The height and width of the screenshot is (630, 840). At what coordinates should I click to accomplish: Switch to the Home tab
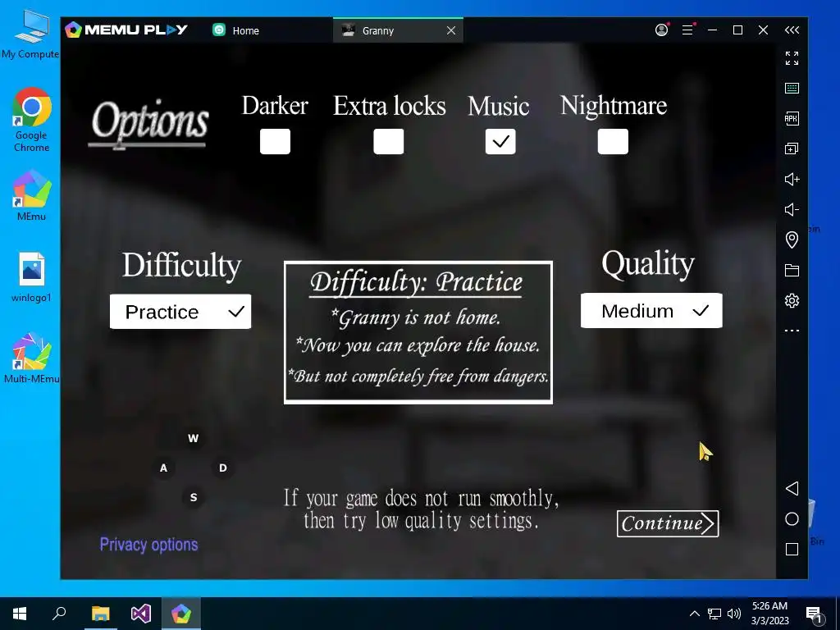click(235, 30)
